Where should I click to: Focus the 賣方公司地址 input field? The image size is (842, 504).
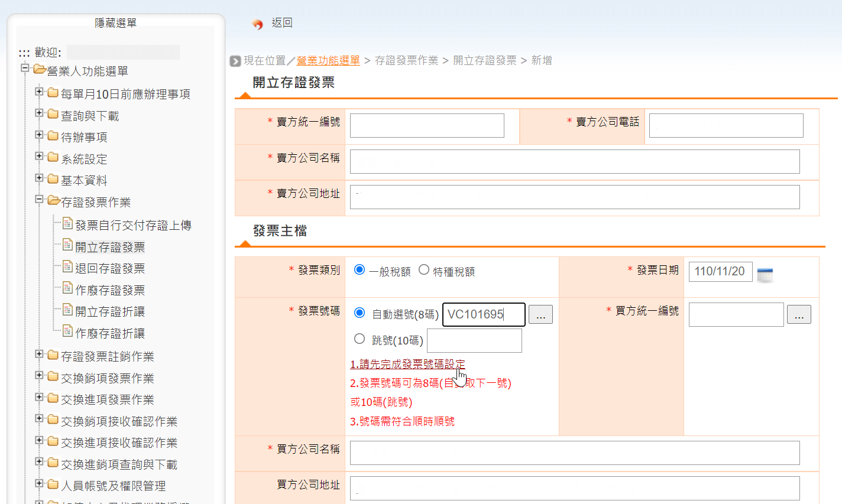click(575, 197)
